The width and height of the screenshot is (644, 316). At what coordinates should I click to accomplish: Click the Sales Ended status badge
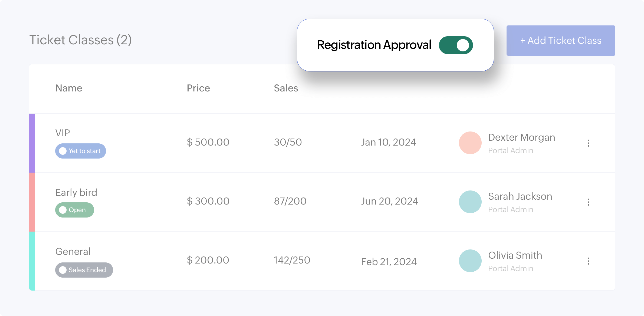click(84, 270)
